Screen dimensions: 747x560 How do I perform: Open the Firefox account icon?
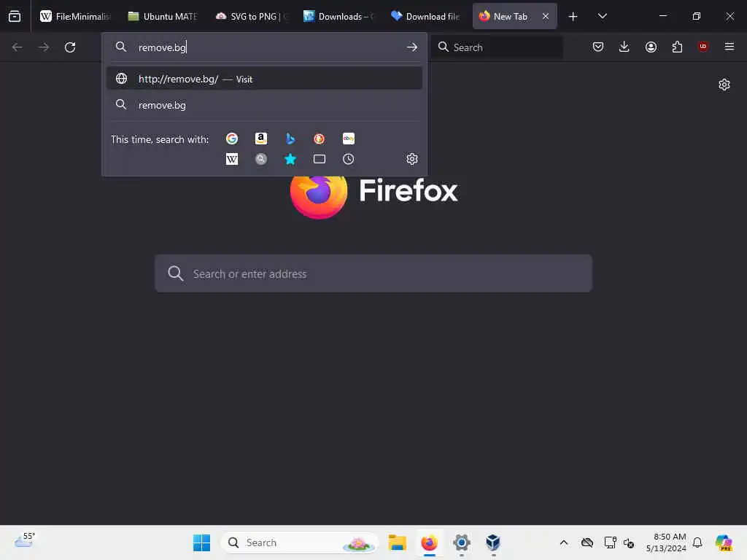coord(651,47)
